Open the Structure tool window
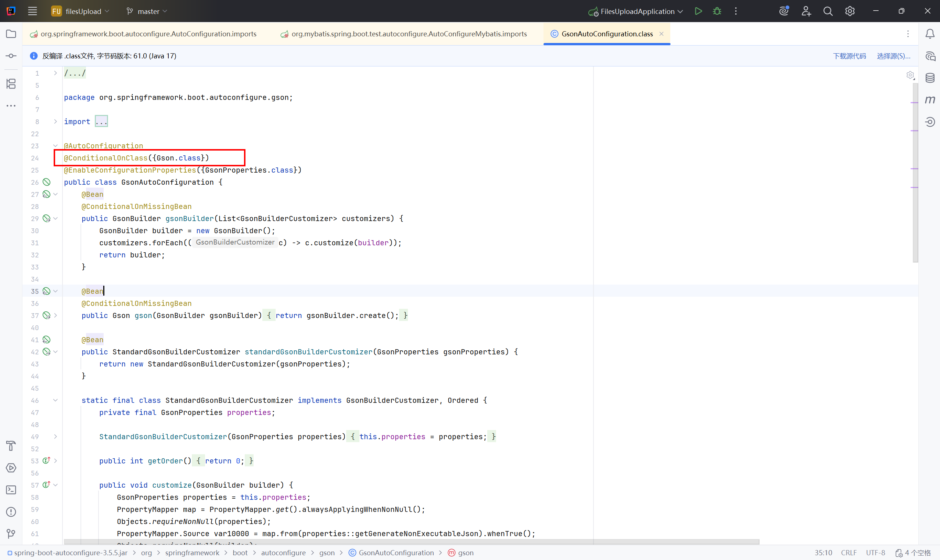The width and height of the screenshot is (940, 560). [x=11, y=83]
